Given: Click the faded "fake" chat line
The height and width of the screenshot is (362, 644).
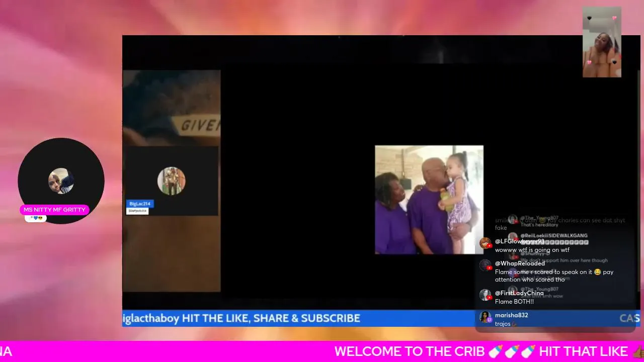Looking at the screenshot, I should [501, 228].
